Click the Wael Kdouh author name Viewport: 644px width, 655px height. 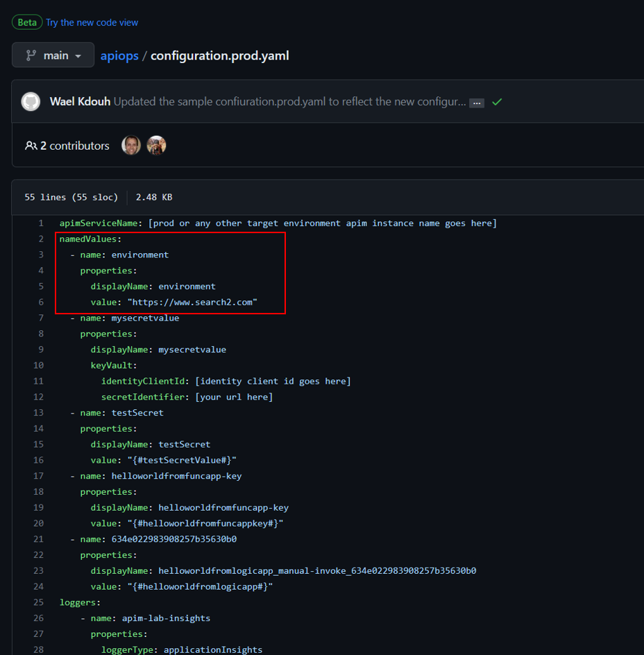click(80, 101)
